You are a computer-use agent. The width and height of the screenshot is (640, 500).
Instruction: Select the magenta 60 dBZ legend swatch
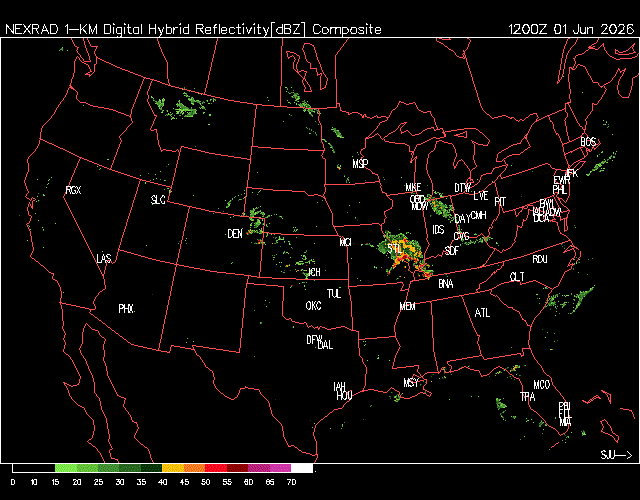pos(259,468)
